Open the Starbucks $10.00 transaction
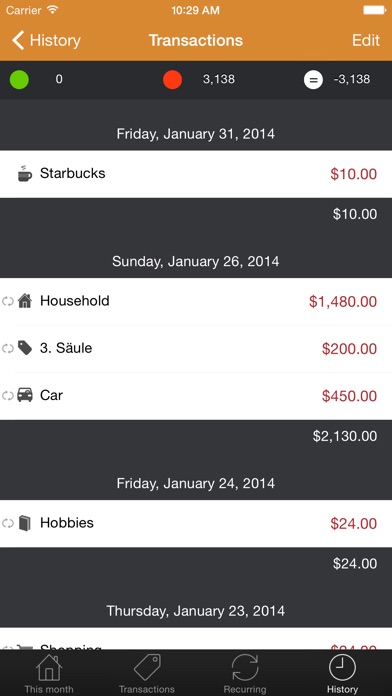392x696 pixels. pos(196,174)
